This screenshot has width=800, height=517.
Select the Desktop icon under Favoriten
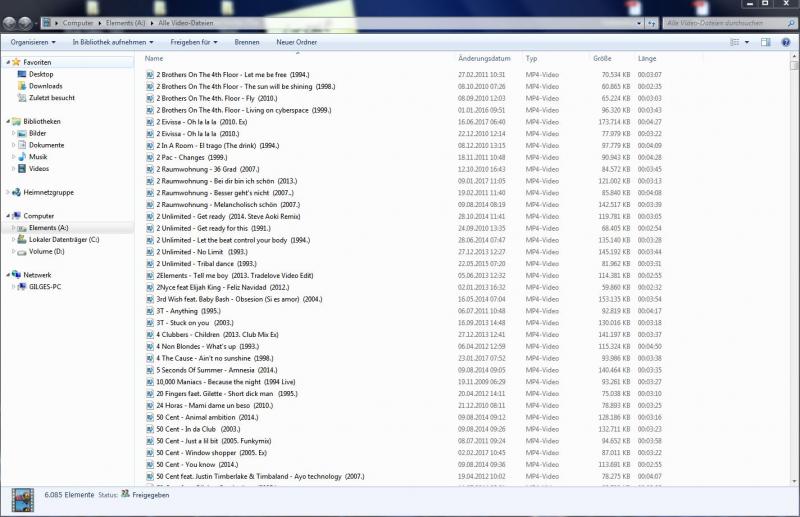(21, 75)
